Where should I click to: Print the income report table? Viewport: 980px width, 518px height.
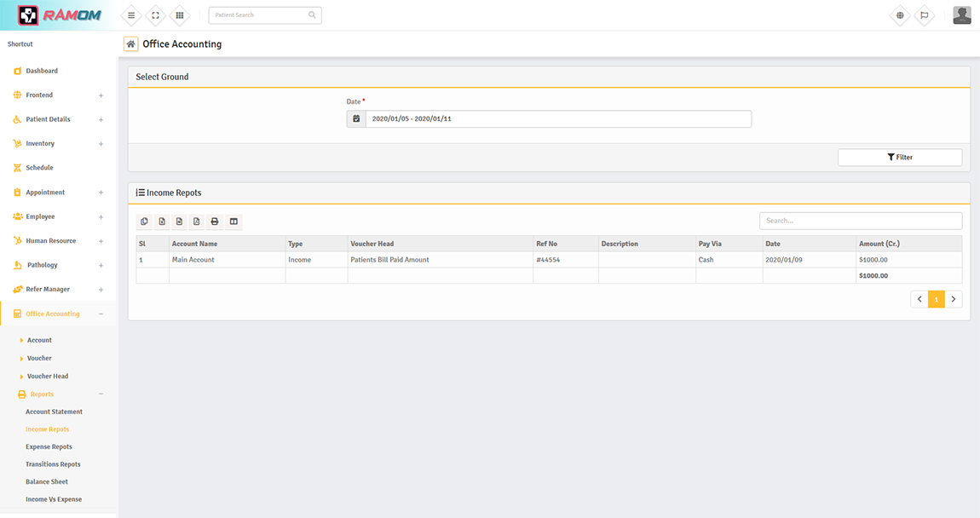click(x=215, y=222)
